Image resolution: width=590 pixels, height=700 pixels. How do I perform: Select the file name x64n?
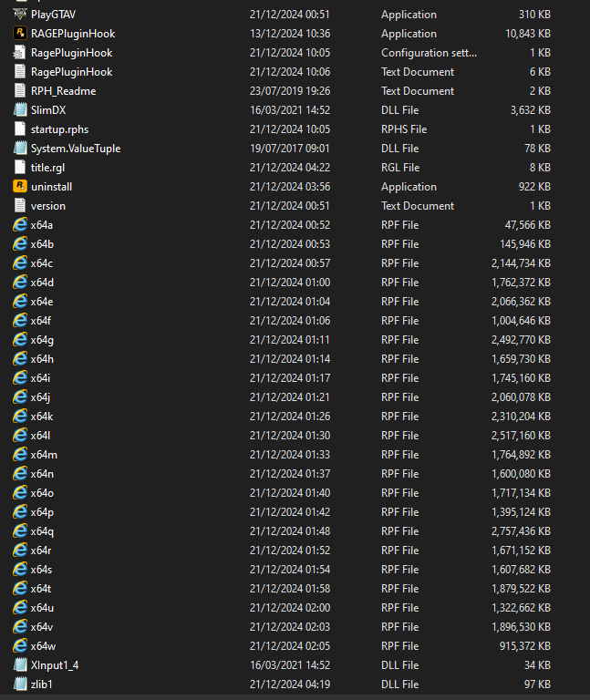point(42,474)
